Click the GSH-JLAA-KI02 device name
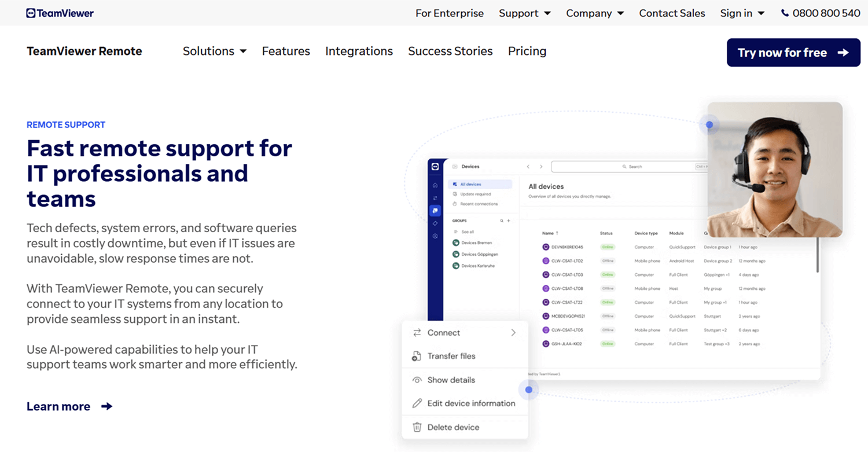This screenshot has width=868, height=452. [x=567, y=344]
